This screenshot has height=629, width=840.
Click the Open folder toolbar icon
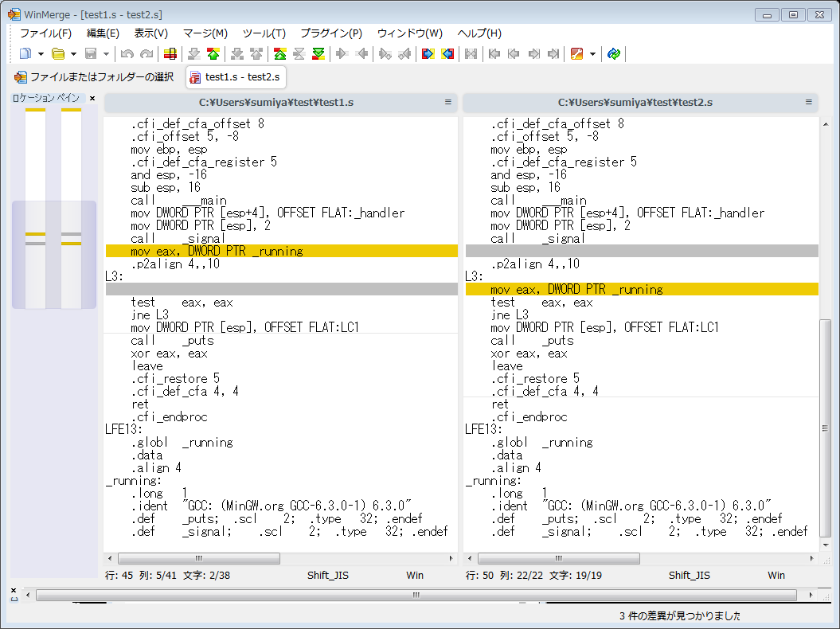(58, 53)
